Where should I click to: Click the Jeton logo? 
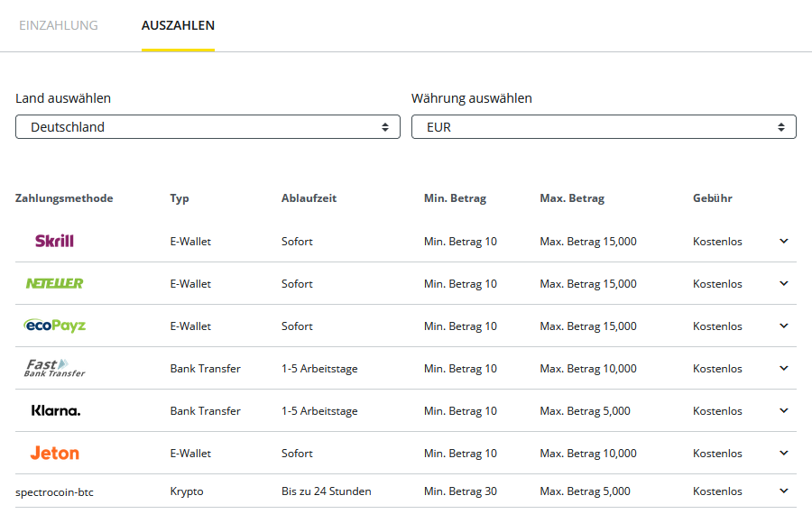click(54, 453)
